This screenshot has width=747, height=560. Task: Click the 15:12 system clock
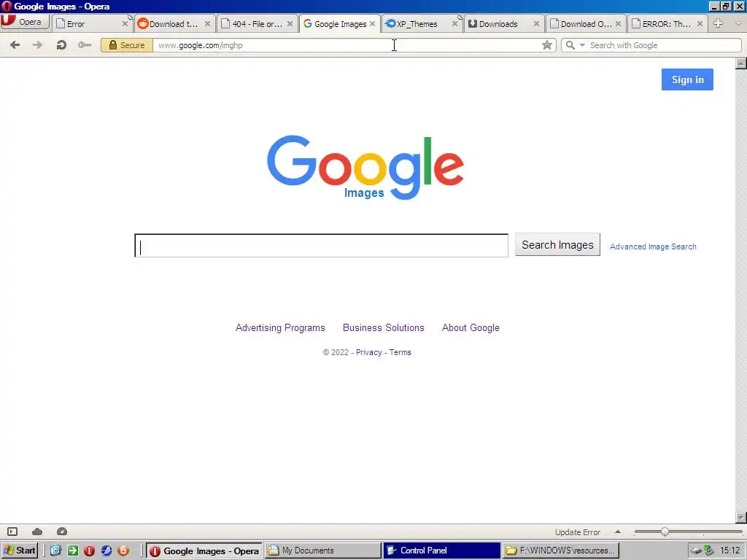tap(729, 551)
